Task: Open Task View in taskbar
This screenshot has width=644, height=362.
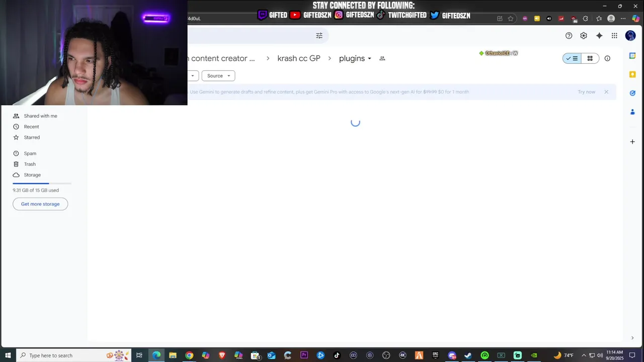Action: click(139, 355)
